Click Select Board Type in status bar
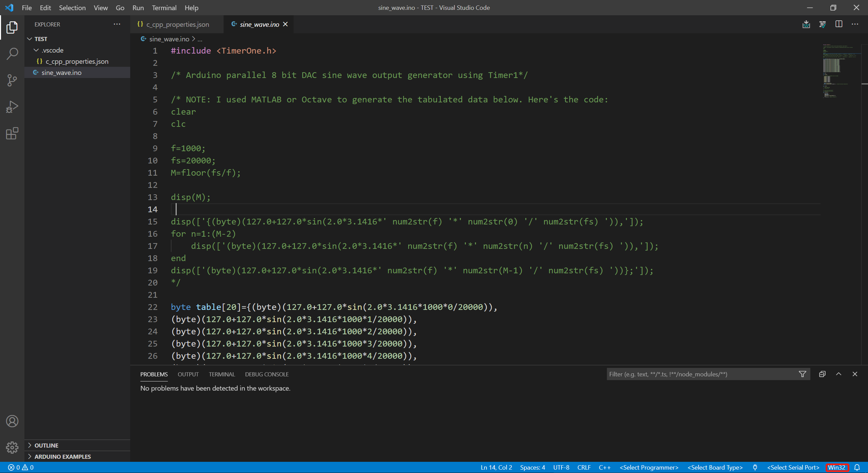This screenshot has width=868, height=473. 715,467
